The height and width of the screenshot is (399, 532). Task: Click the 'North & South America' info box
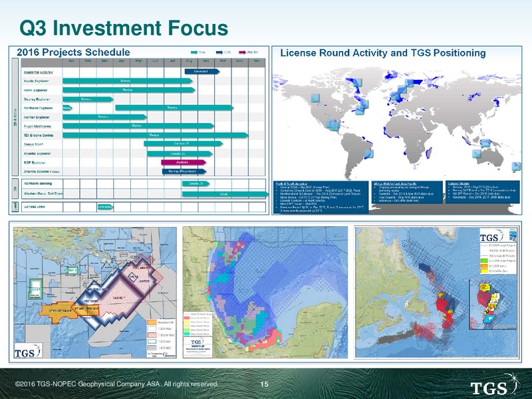click(321, 198)
